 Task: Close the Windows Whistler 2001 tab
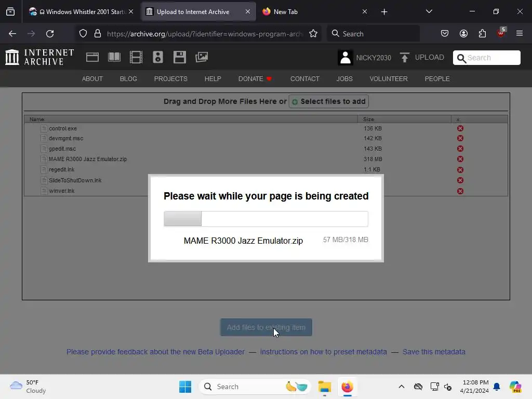tap(131, 11)
